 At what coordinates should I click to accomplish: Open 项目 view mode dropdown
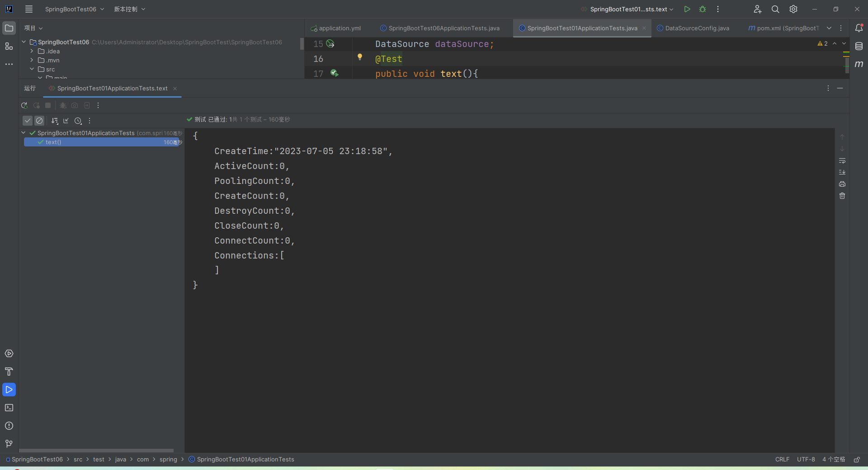click(x=33, y=28)
